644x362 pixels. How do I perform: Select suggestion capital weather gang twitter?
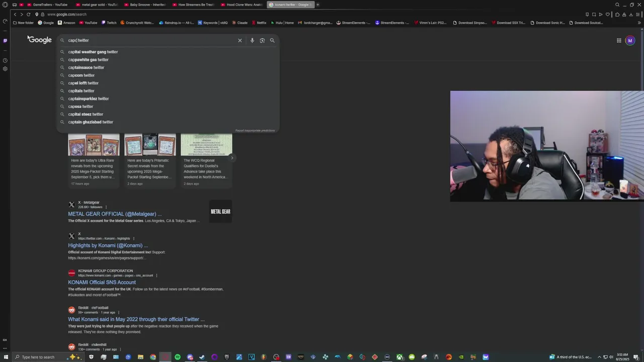click(93, 52)
